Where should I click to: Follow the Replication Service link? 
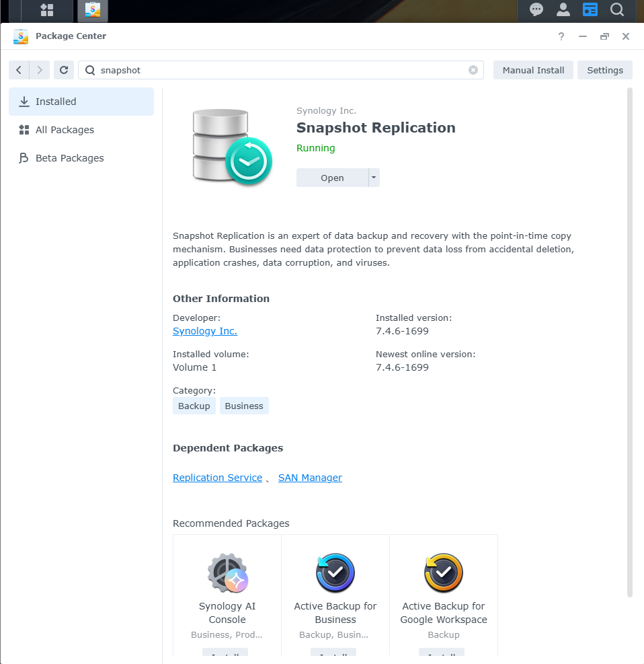217,478
